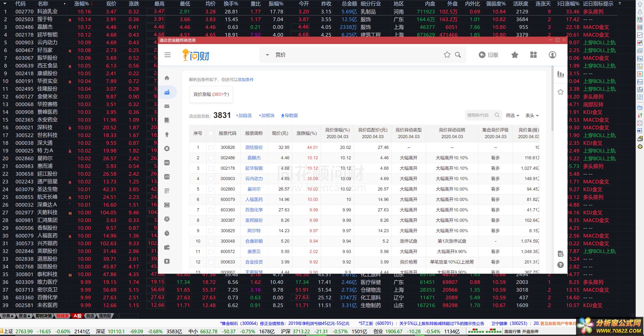Select the chart trend icon in sidebar

coord(167,92)
